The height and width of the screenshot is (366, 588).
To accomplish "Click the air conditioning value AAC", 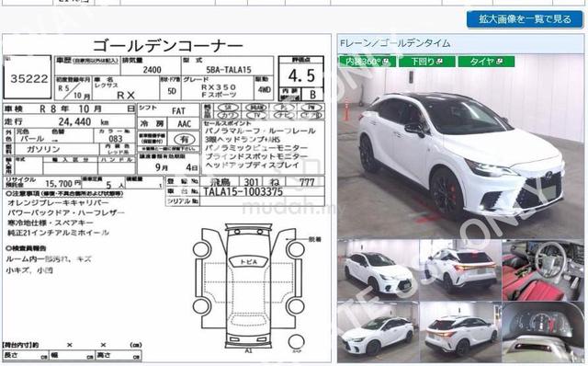I will click(x=184, y=124).
